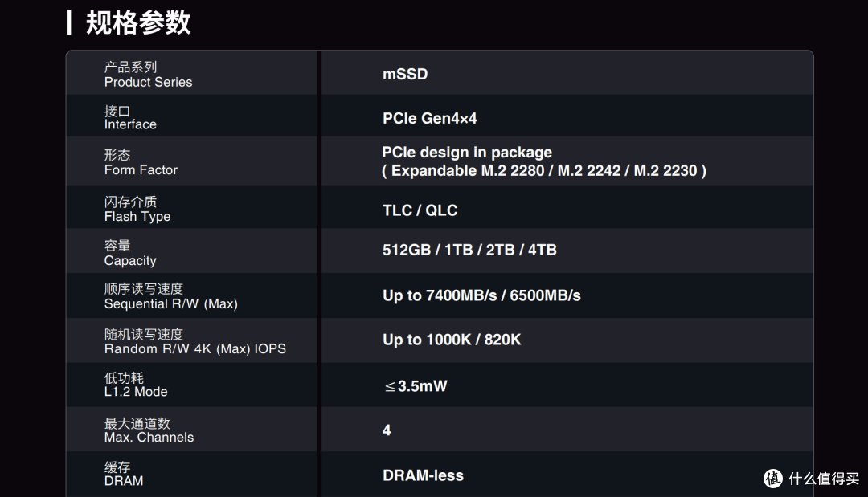
Task: Click the PCIe Gen4×4 value
Action: pyautogui.click(x=429, y=118)
